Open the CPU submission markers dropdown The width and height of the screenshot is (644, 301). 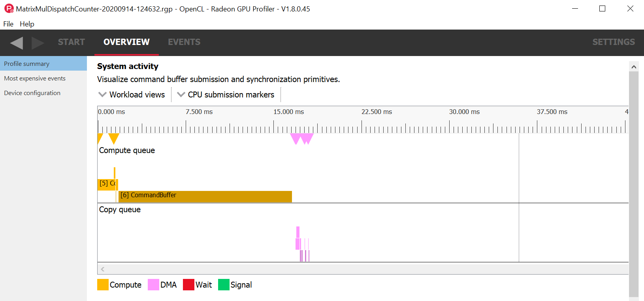pos(226,95)
